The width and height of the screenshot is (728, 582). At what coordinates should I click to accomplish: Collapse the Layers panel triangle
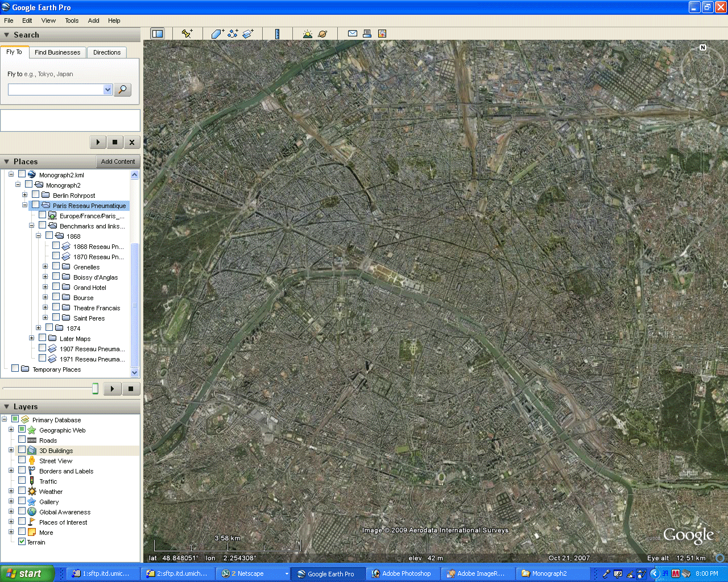[6, 407]
